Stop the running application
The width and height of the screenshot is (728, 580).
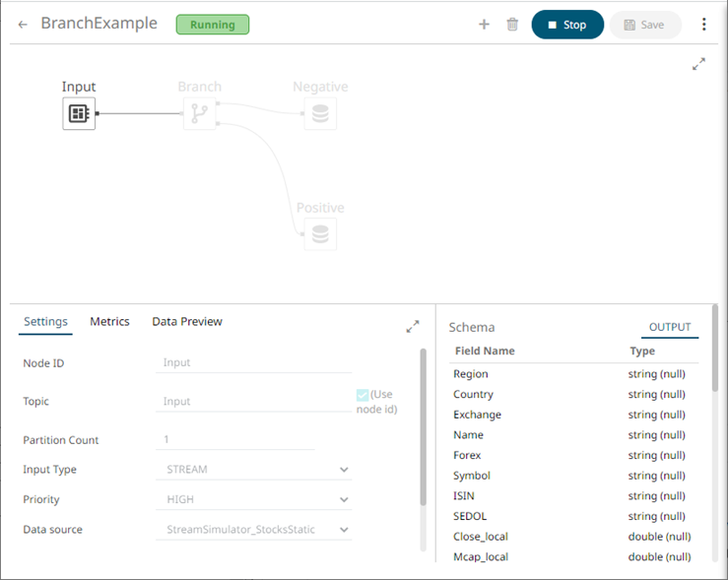(x=567, y=25)
